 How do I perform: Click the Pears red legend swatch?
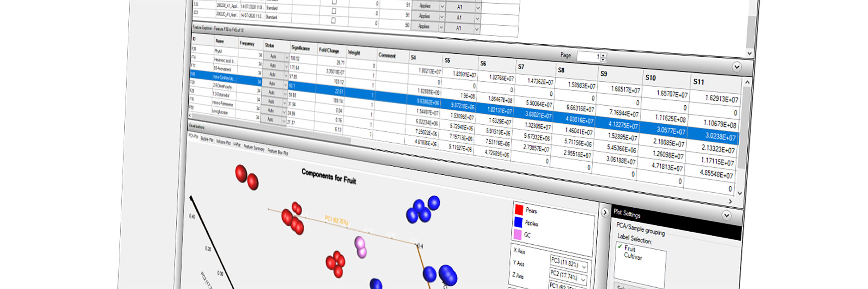pyautogui.click(x=519, y=210)
